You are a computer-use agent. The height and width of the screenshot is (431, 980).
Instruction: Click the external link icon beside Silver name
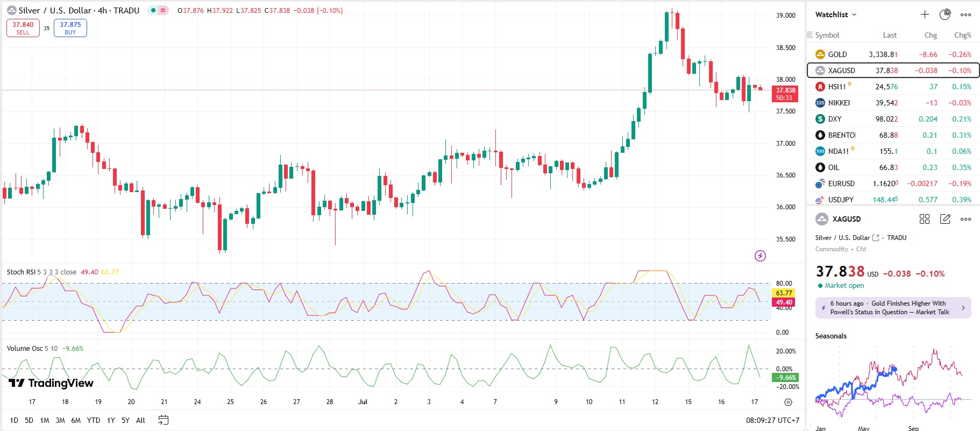coord(876,238)
